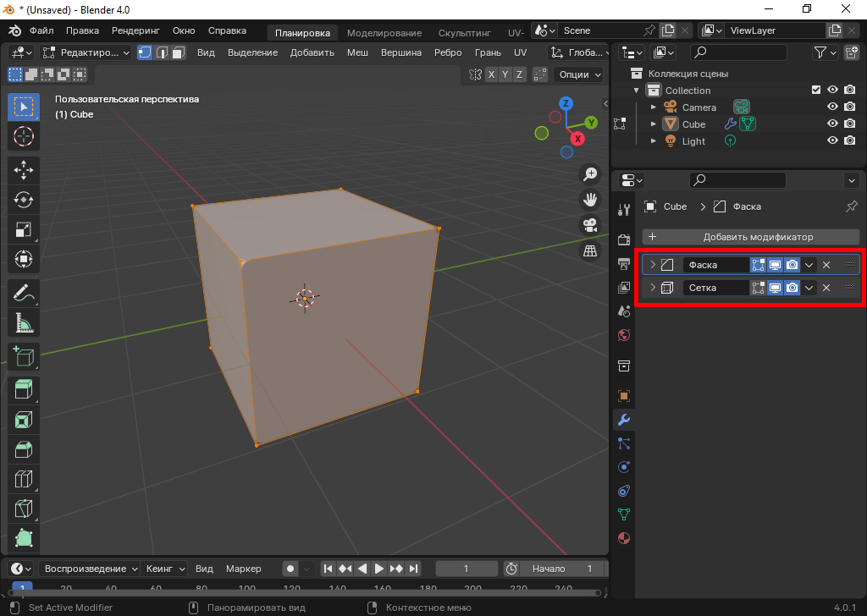Toggle viewport display of Фаска modifier
867x616 pixels.
[775, 265]
